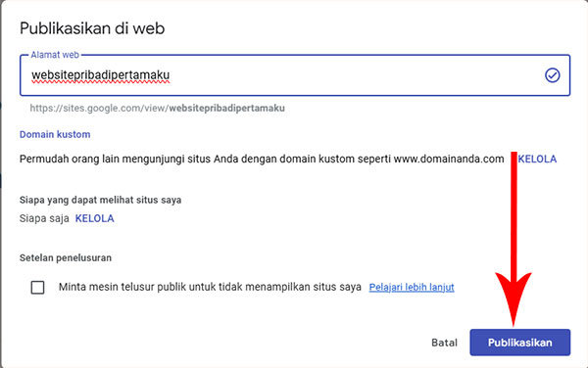Viewport: 588px width, 368px height.
Task: Click the Siapa saja visibility text
Action: tap(44, 218)
